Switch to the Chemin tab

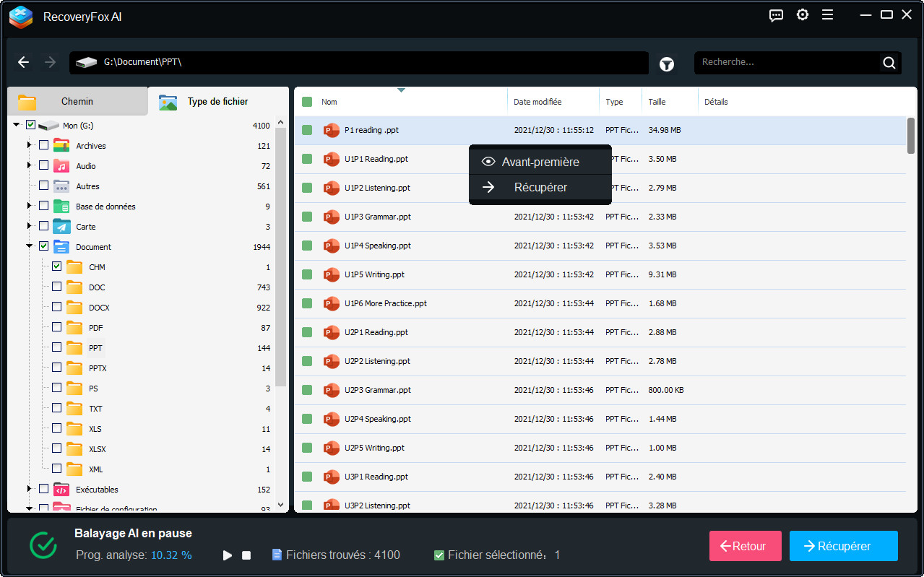pos(77,101)
